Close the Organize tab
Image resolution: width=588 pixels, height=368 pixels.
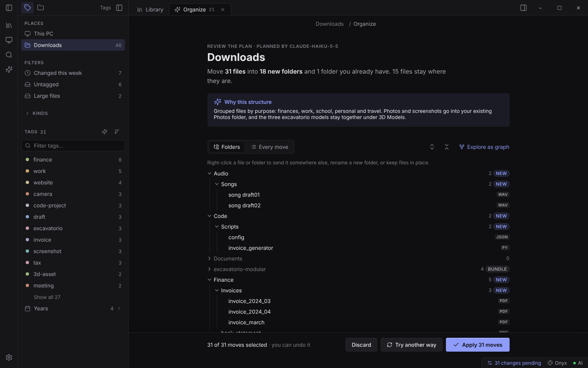coord(223,9)
